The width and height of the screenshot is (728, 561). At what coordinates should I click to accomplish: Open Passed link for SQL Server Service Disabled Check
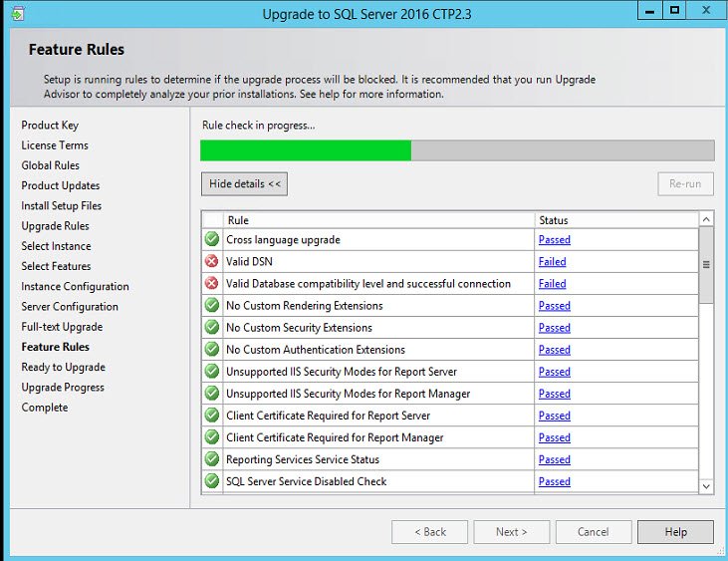pyautogui.click(x=555, y=481)
